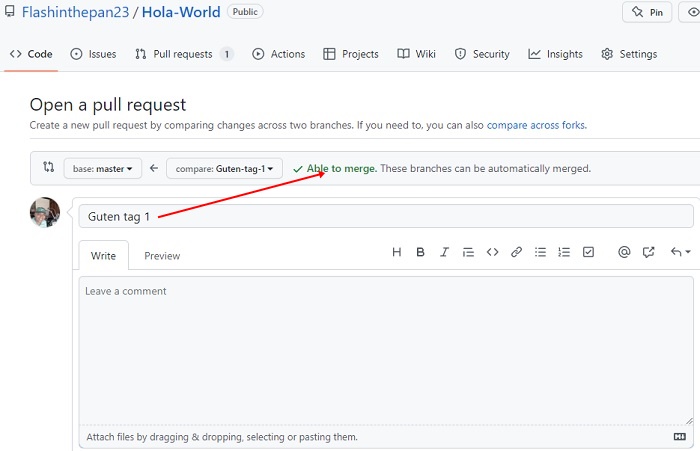Reference an issue or pull request
700x451 pixels.
[648, 252]
